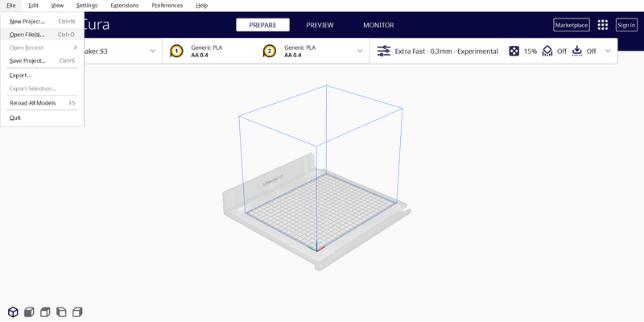Screen dimensions: 644x322
Task: Open the Edit menu
Action: click(33, 6)
